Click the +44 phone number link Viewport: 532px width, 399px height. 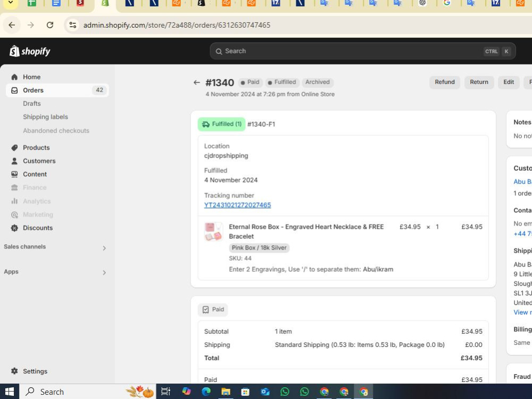point(522,234)
